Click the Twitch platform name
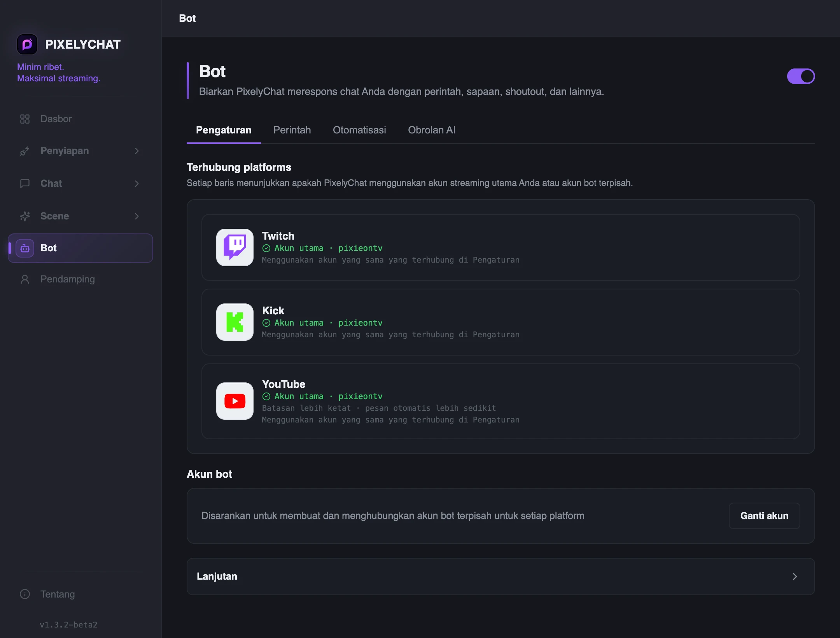840x638 pixels. click(278, 236)
